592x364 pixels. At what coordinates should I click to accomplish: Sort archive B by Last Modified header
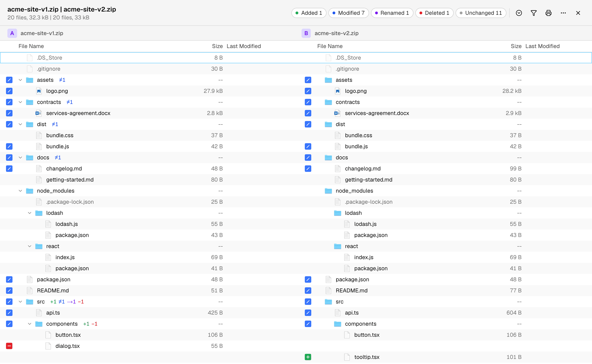tap(542, 46)
